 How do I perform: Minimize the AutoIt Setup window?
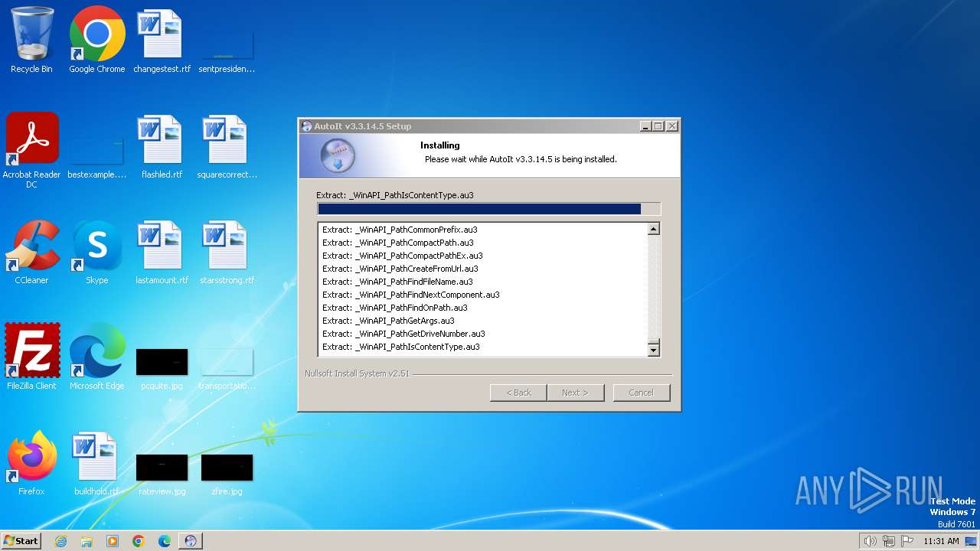pyautogui.click(x=645, y=126)
